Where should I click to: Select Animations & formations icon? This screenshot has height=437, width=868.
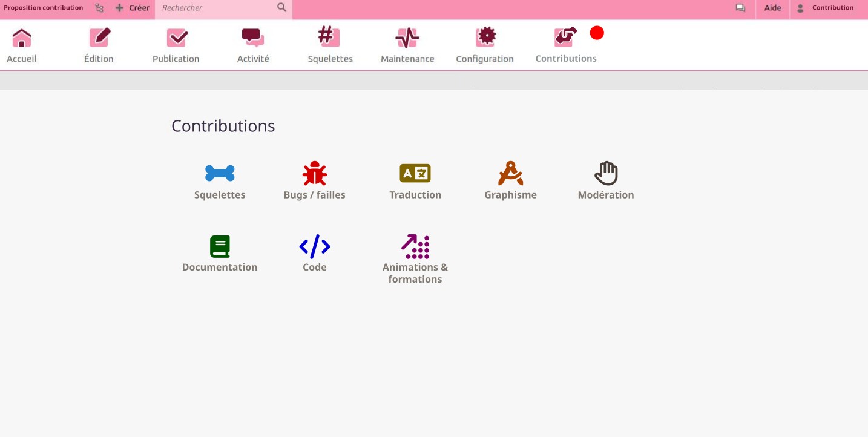[415, 246]
